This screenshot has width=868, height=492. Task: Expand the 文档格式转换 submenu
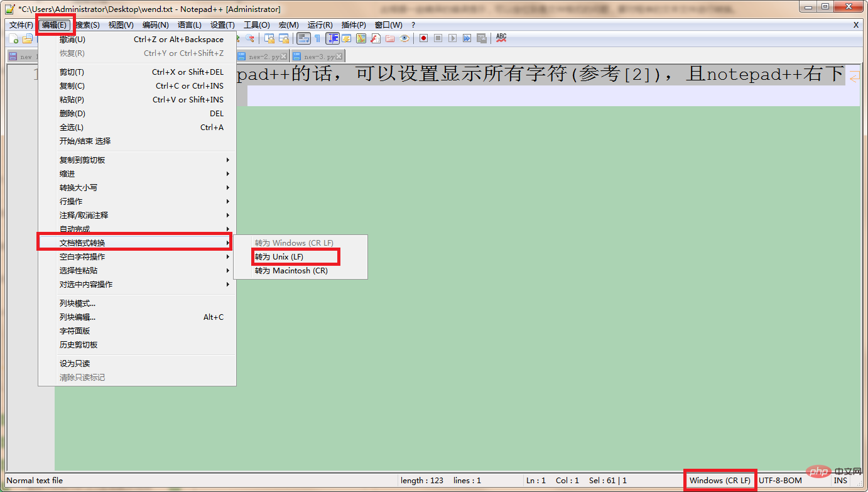(x=137, y=243)
